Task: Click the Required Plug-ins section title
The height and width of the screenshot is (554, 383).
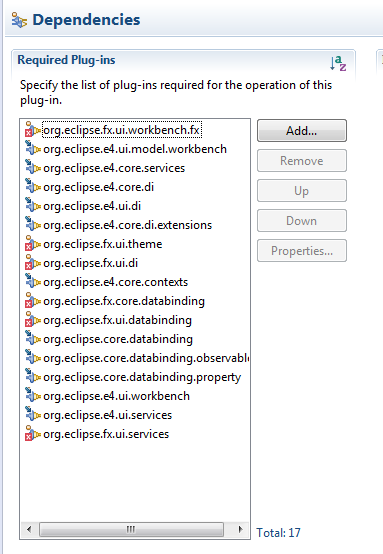Action: [66, 60]
